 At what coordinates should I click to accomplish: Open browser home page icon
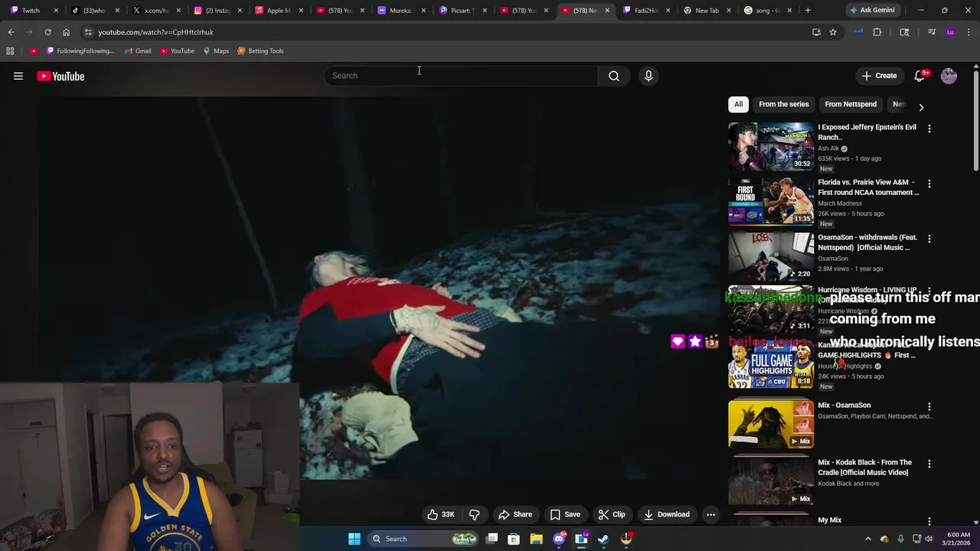click(x=66, y=32)
